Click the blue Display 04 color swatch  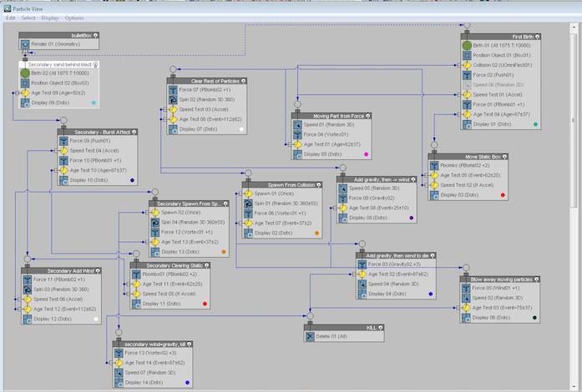tap(431, 294)
